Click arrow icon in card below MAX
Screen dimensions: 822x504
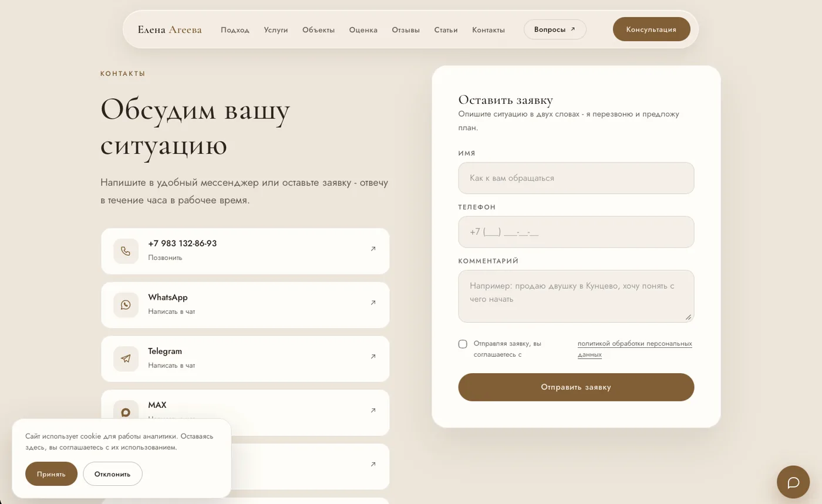[x=373, y=465]
